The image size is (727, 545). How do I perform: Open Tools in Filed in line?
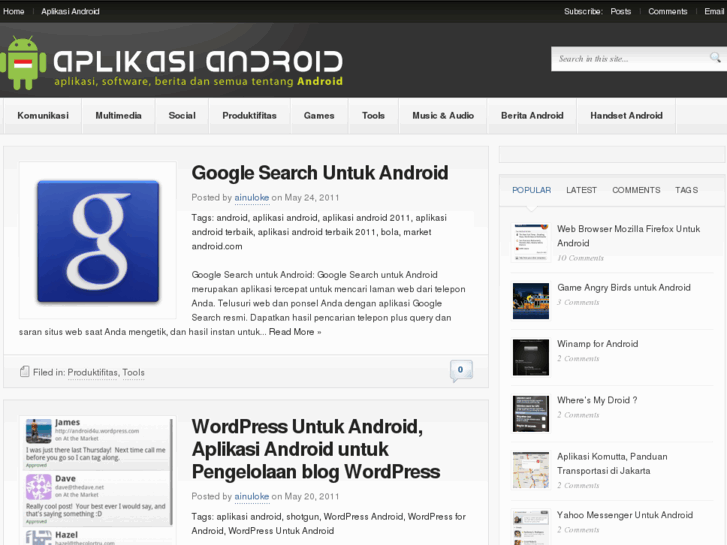click(x=134, y=372)
